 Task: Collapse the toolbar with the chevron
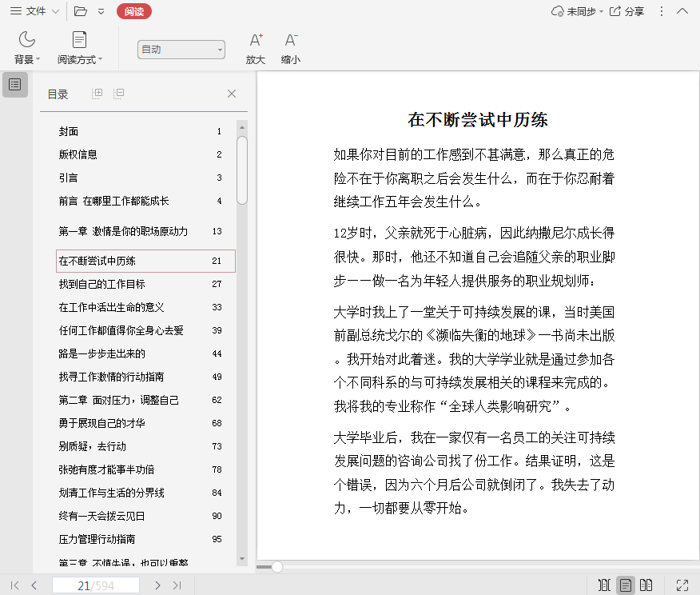[682, 11]
